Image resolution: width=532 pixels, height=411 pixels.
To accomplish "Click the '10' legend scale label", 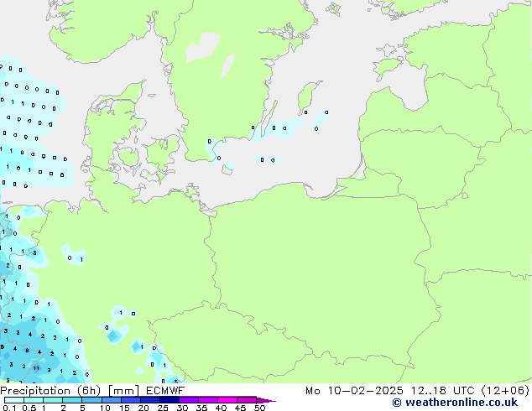I will [105, 408].
